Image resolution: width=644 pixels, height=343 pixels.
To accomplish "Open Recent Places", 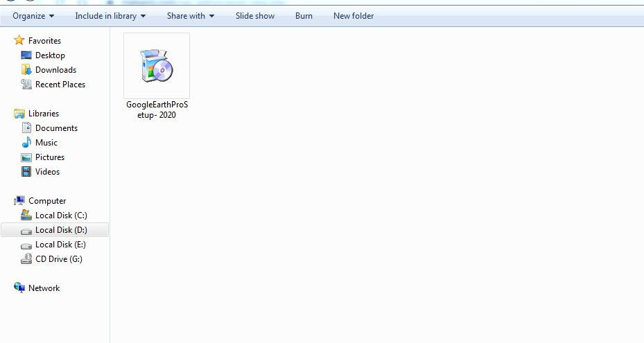I will tap(60, 85).
